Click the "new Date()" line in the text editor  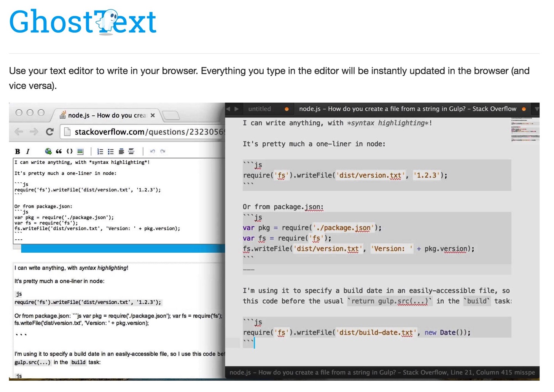[357, 333]
